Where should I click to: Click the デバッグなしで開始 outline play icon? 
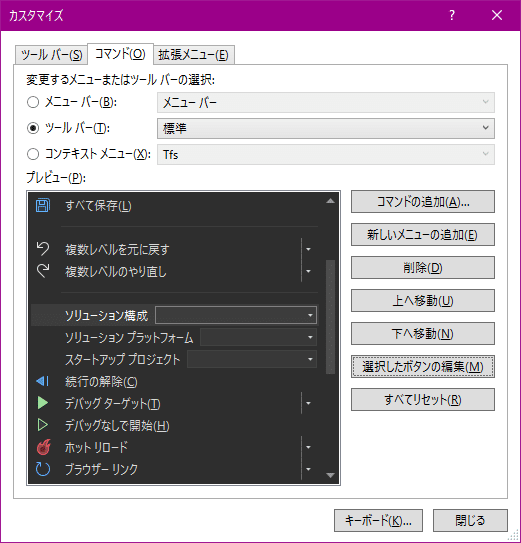coord(43,425)
